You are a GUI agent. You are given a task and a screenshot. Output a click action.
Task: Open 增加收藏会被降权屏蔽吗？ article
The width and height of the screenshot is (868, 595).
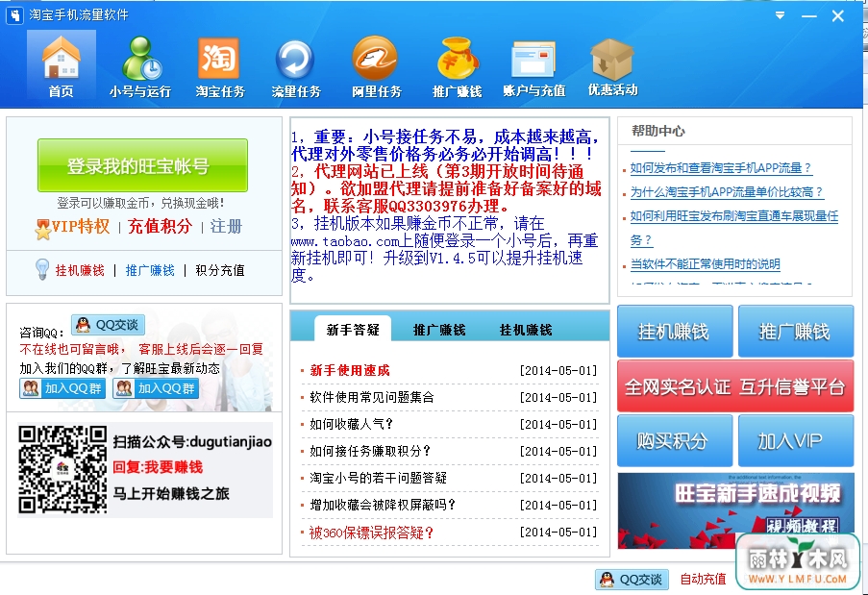pos(383,505)
